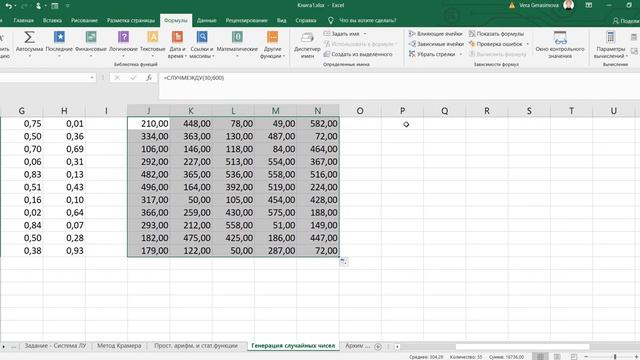
Task: Add a new sheet with the plus icon
Action: click(378, 347)
